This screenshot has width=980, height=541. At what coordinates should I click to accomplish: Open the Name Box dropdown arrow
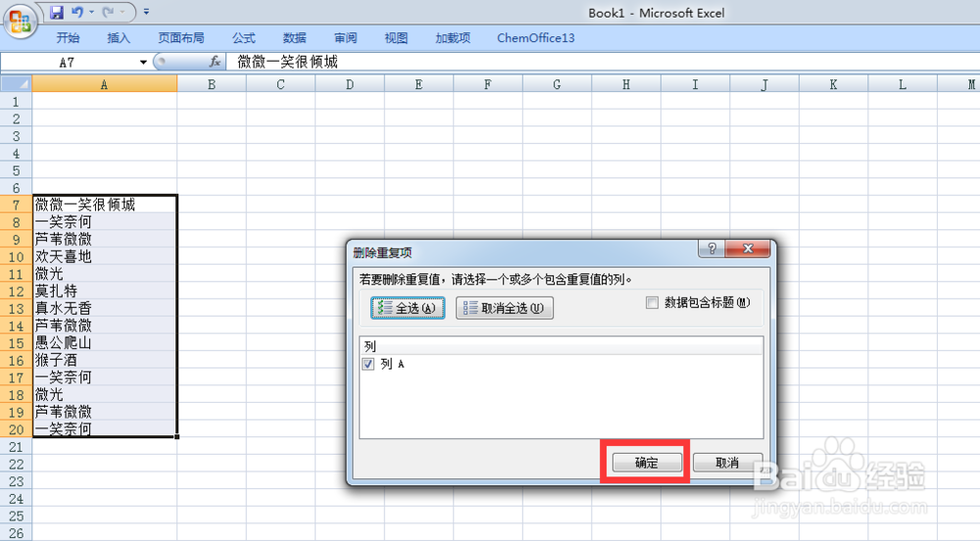143,62
